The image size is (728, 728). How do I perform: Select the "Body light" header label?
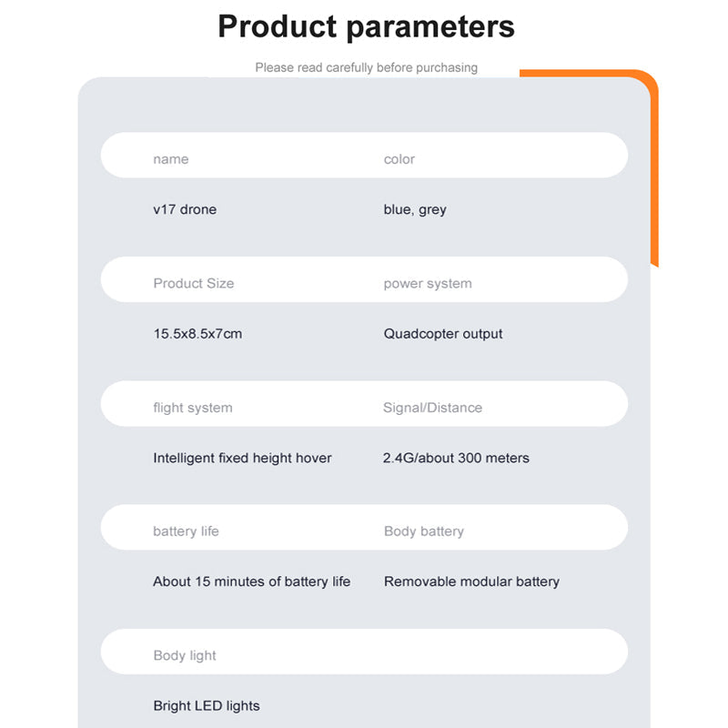click(x=185, y=655)
